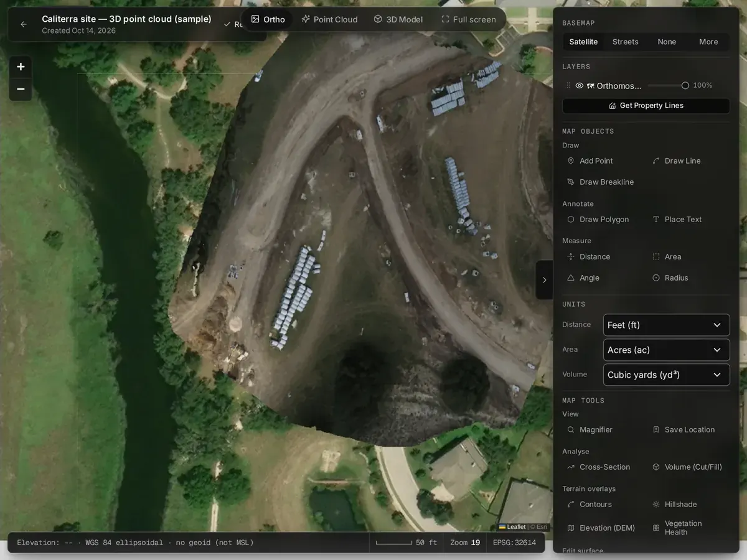
Task: Start the Area measure tool
Action: (667, 256)
